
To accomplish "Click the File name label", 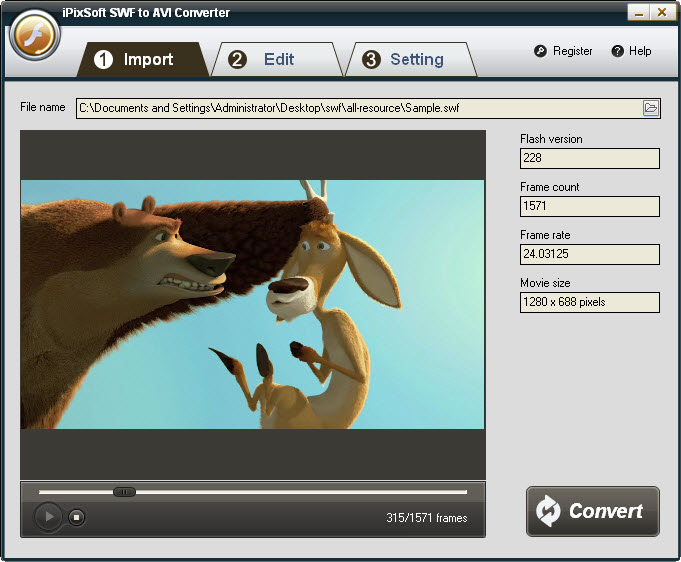I will click(43, 107).
